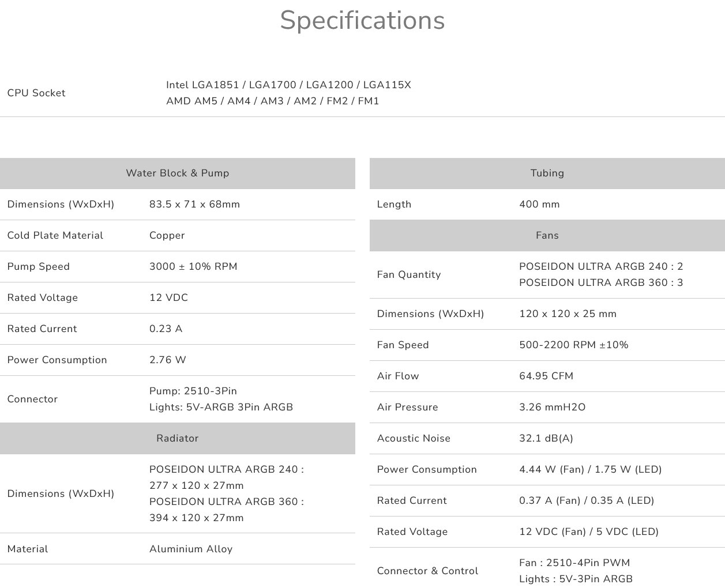Select the AMD AM5 socket list text

[272, 101]
